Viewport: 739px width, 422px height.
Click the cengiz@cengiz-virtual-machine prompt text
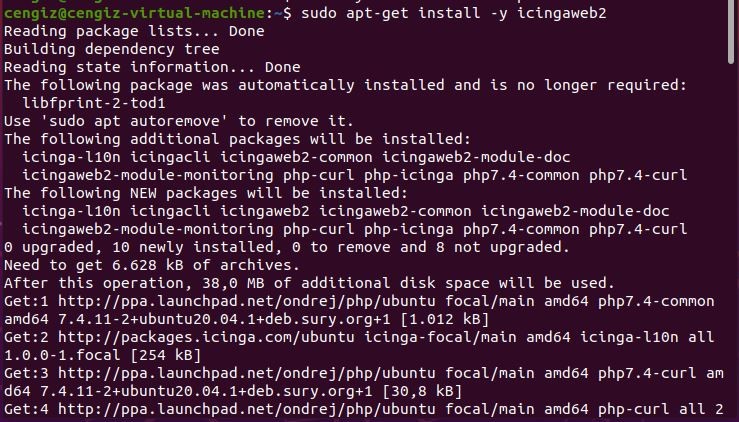(x=134, y=13)
